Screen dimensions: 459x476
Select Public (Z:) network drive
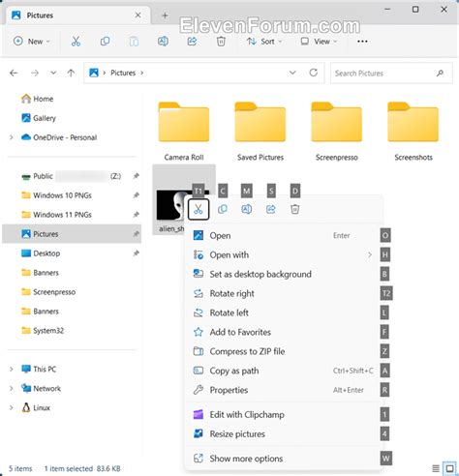72,176
